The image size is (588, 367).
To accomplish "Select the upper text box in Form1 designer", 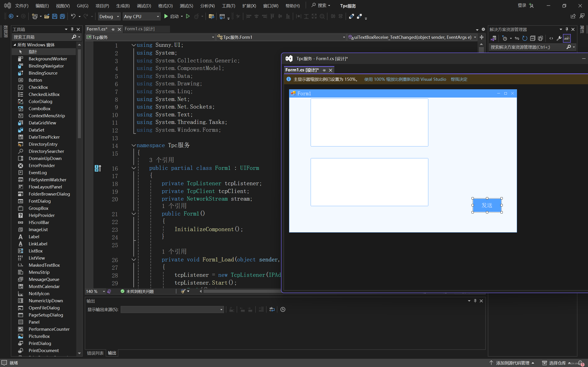I will [369, 122].
